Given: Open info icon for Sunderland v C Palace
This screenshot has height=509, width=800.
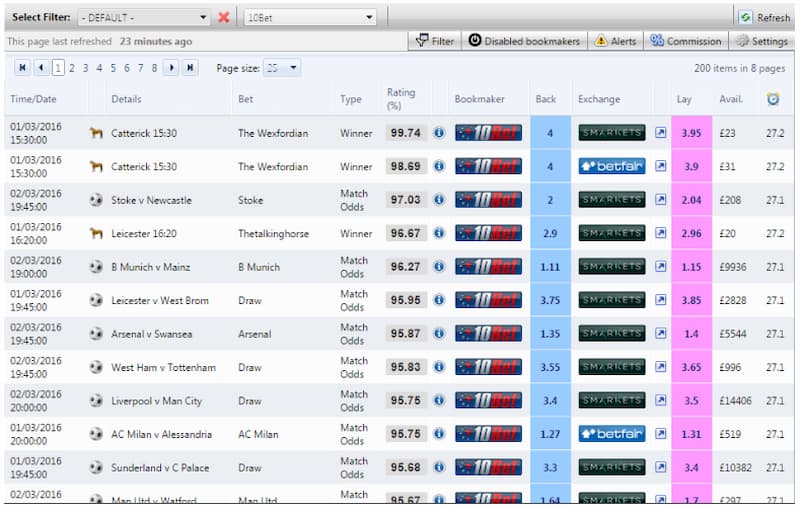Looking at the screenshot, I should point(439,467).
